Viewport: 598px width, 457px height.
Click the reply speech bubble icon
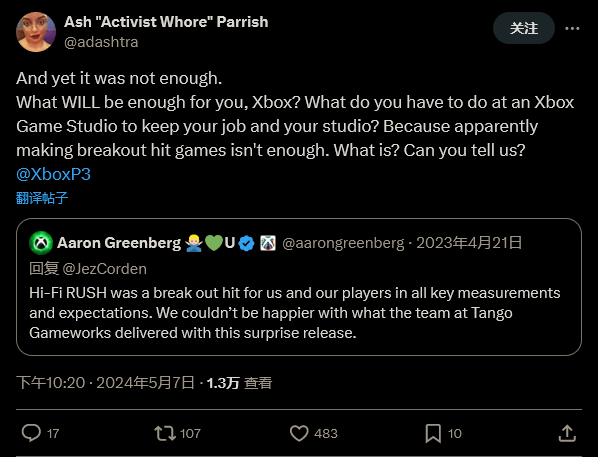coord(31,433)
